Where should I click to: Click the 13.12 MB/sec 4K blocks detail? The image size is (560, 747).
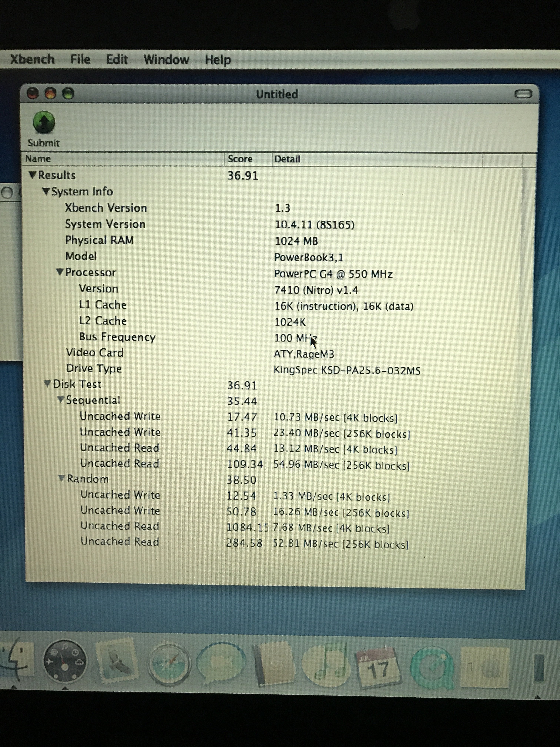pos(335,449)
